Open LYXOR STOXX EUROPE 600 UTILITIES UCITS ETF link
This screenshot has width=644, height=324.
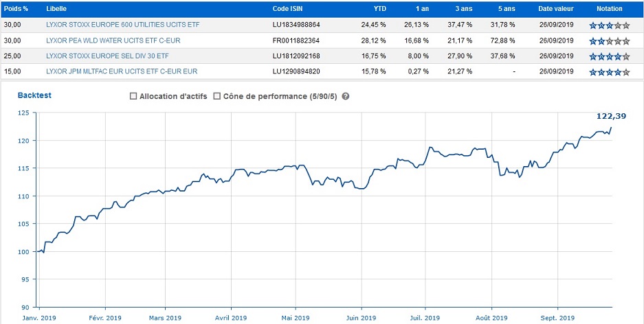(123, 25)
